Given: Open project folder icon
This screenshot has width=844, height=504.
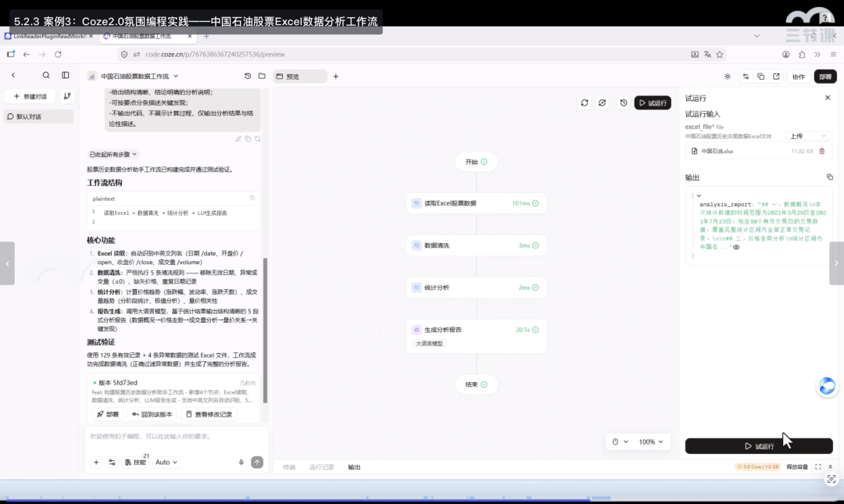Looking at the screenshot, I should tap(262, 76).
